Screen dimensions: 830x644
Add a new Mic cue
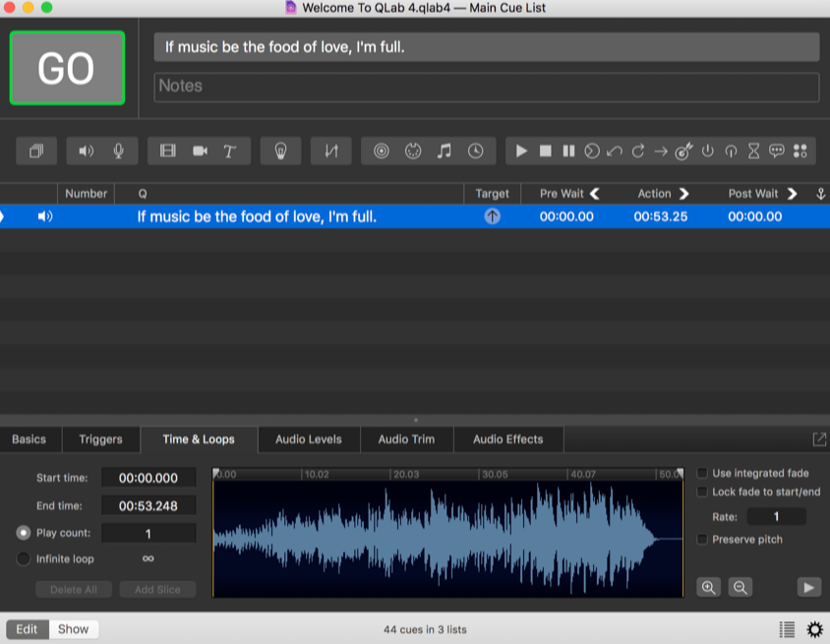point(119,151)
